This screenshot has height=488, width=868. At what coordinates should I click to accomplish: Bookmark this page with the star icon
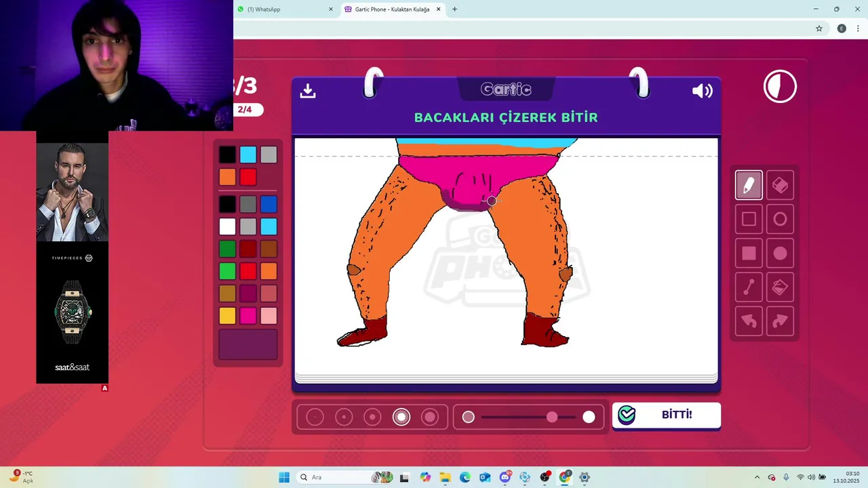819,28
